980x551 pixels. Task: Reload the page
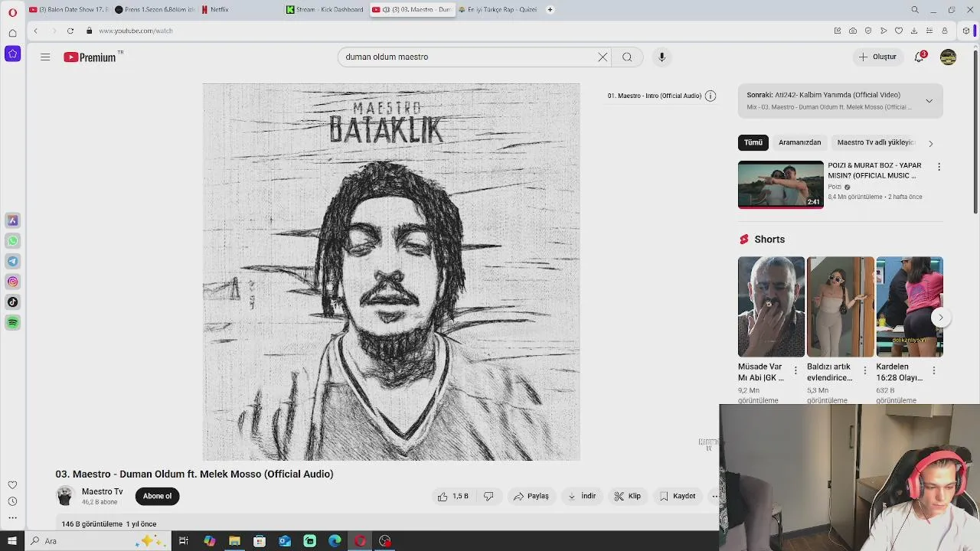pyautogui.click(x=70, y=31)
